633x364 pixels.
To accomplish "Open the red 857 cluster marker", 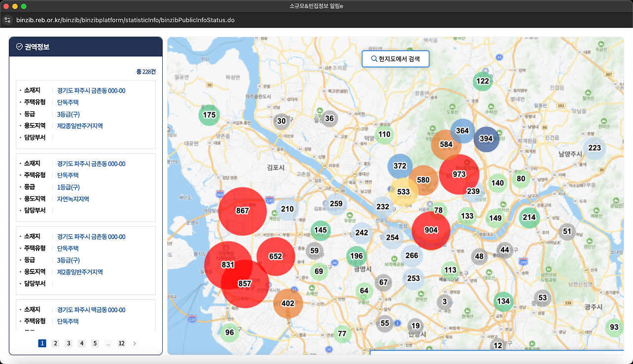I will tap(245, 284).
